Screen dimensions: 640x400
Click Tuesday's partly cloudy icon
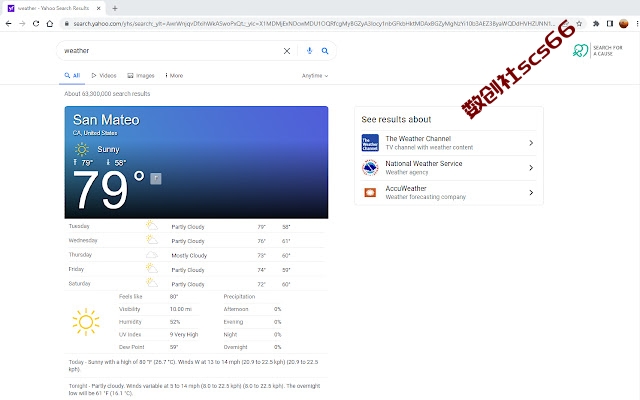pyautogui.click(x=152, y=226)
